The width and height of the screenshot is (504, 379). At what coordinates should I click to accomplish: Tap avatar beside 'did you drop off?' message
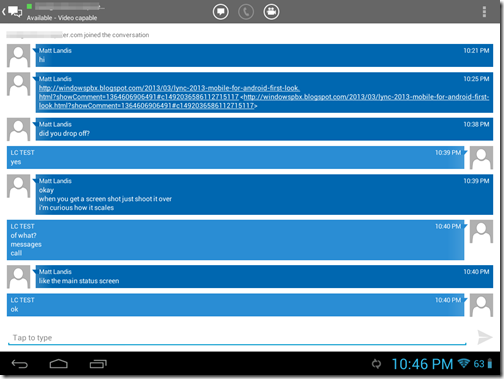(19, 129)
